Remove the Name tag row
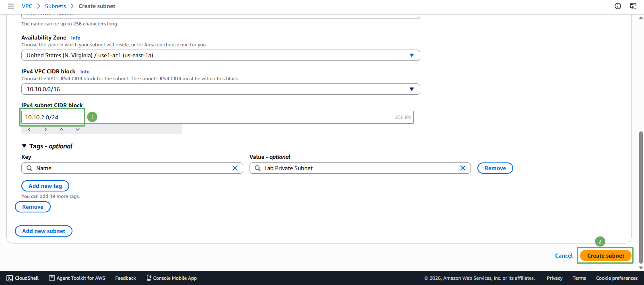This screenshot has width=644, height=285. (495, 168)
